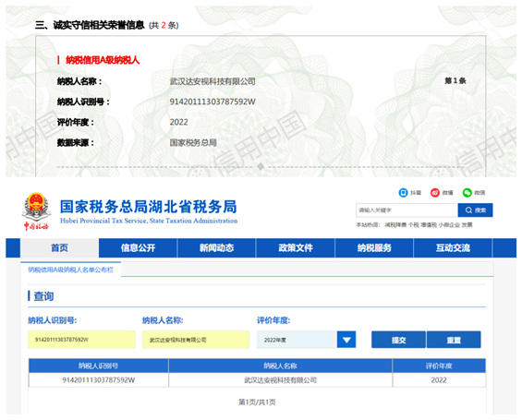Click the 提交 submit button
This screenshot has height=420, width=522.
click(x=398, y=340)
